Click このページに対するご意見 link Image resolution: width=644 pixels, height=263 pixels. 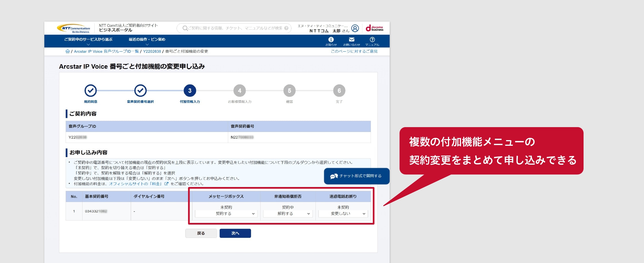(354, 51)
